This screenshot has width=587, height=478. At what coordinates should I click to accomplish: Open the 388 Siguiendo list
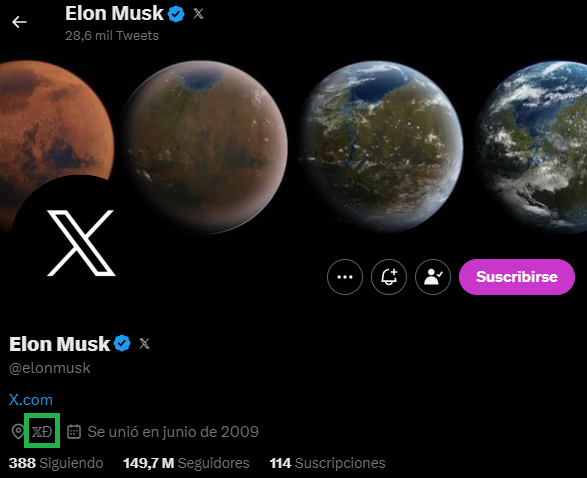click(x=56, y=463)
